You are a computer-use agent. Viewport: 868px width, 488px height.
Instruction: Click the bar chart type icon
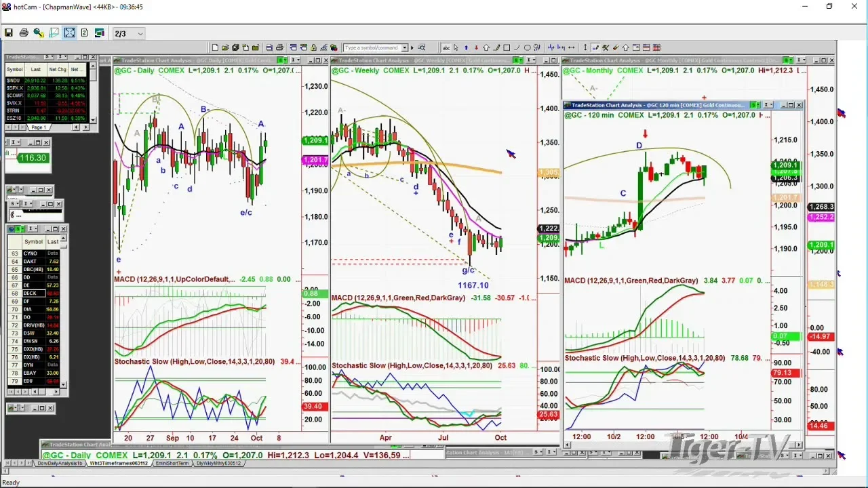point(551,47)
